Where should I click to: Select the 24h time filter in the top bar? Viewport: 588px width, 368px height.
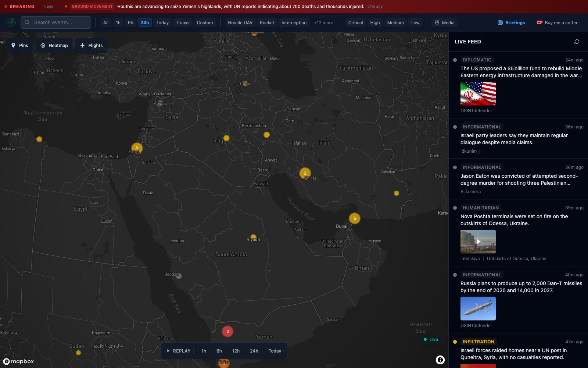pos(145,22)
